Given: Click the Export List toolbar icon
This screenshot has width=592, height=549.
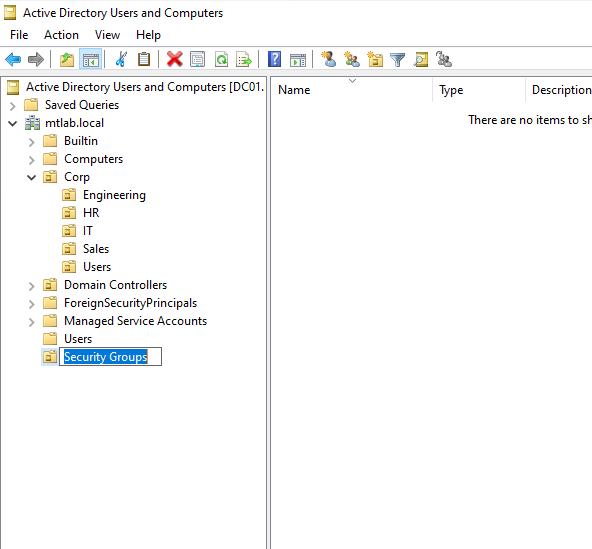Looking at the screenshot, I should coord(244,59).
